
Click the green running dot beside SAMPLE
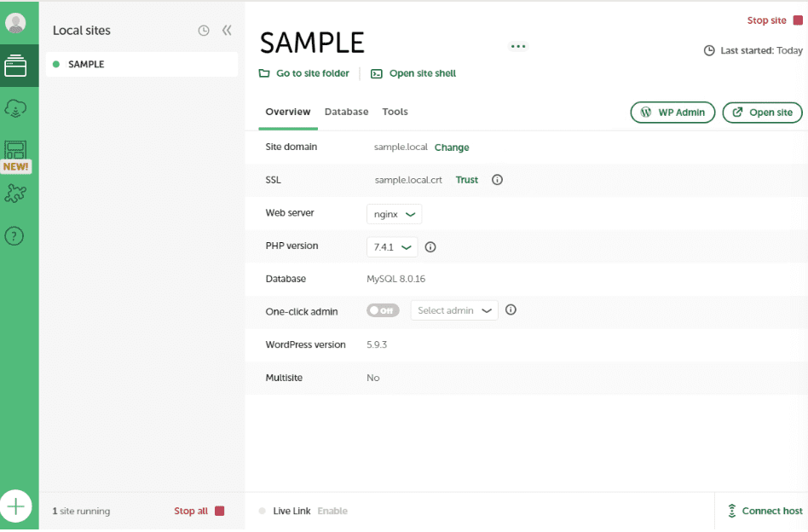56,65
